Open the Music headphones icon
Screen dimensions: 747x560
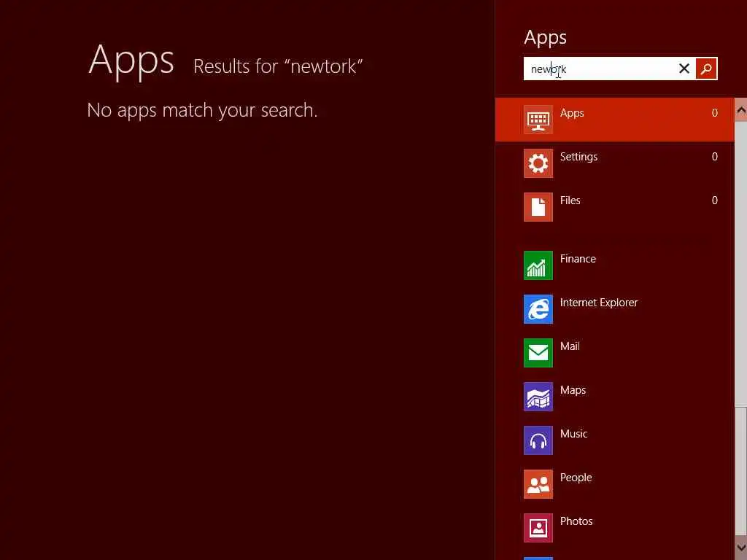coord(538,440)
